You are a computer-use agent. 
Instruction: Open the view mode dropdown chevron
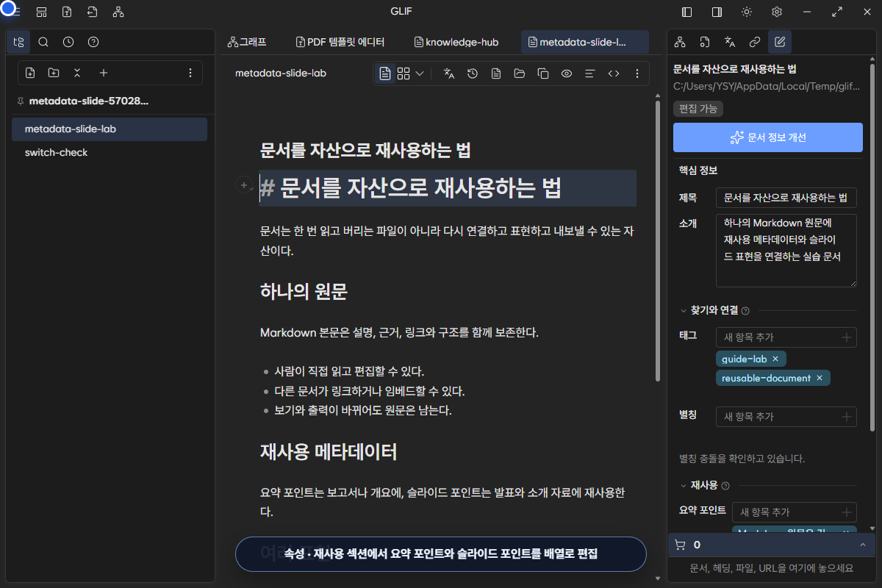point(420,73)
